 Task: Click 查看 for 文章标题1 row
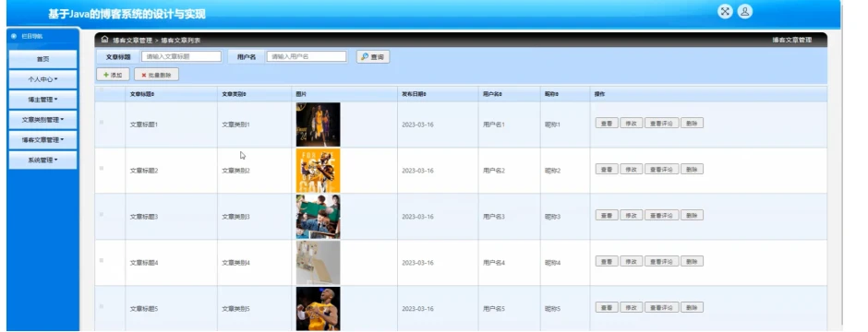(x=607, y=124)
